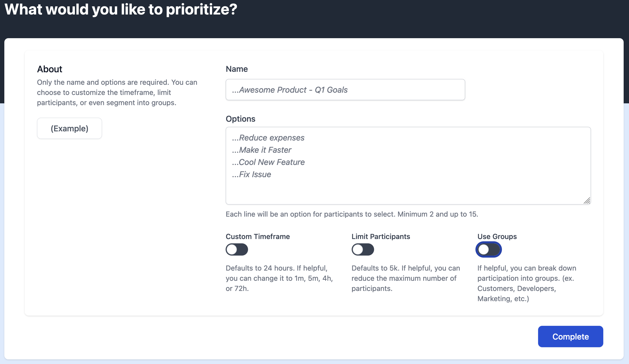629x364 pixels.
Task: Click the "Defaults to 24 hours" help text
Action: tap(279, 278)
